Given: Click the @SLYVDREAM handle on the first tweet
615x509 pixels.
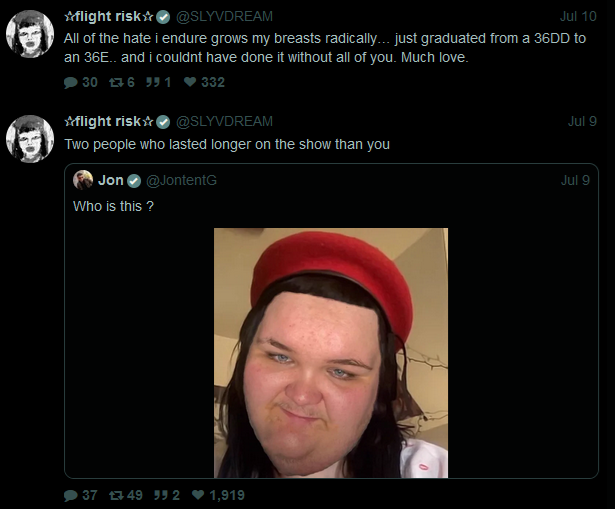Looking at the screenshot, I should 224,16.
